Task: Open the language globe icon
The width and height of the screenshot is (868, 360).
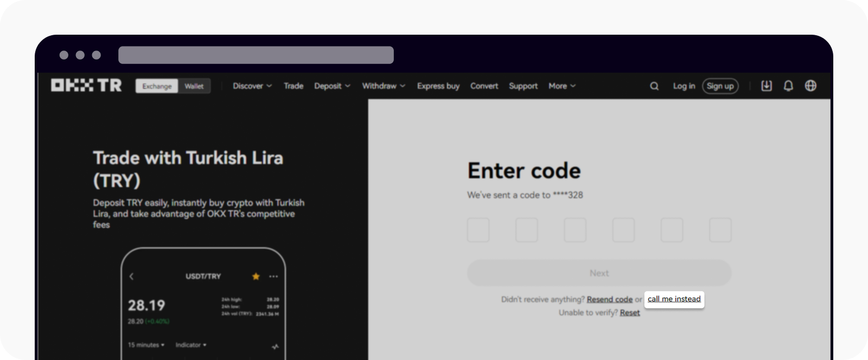Action: (810, 86)
